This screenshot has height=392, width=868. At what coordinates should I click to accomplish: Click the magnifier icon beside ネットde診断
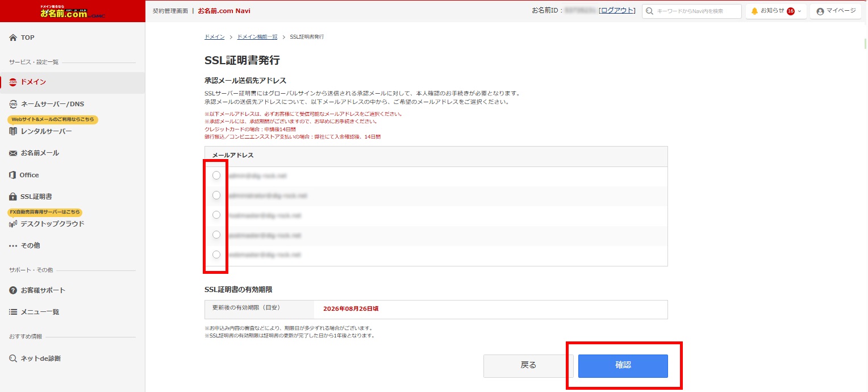pos(13,358)
